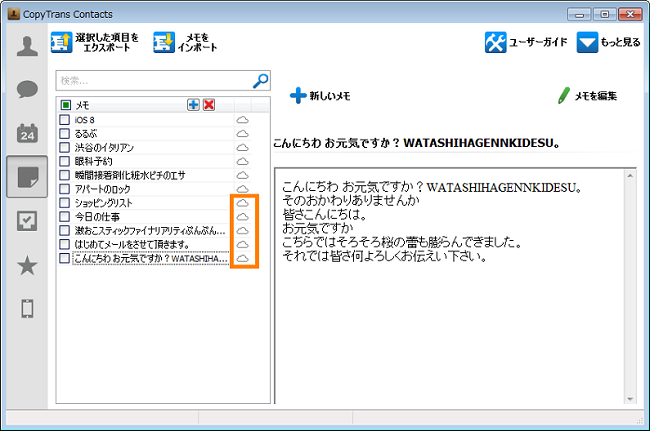Image resolution: width=650 pixels, height=431 pixels.
Task: Check the 眼科予約 note checkbox
Action: 64,161
